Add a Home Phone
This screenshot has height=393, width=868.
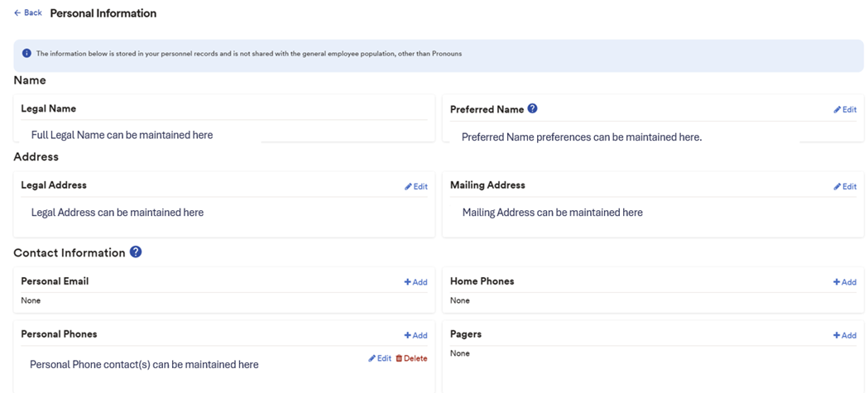point(844,282)
